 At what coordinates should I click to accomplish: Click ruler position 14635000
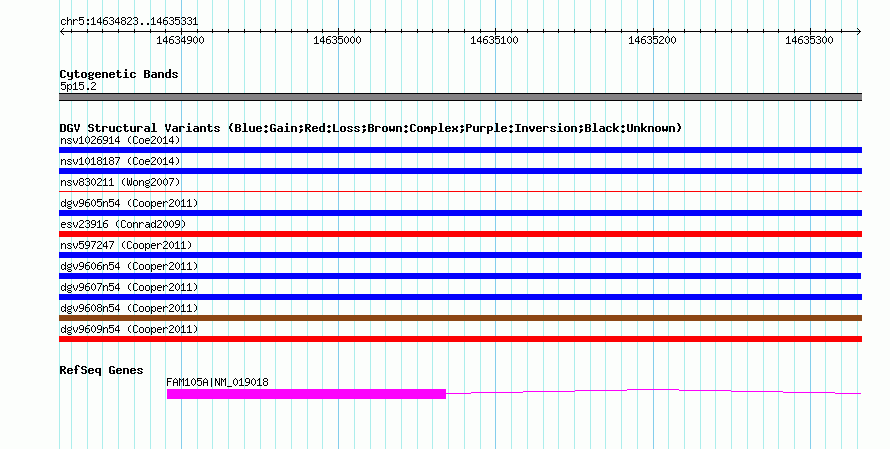point(337,40)
